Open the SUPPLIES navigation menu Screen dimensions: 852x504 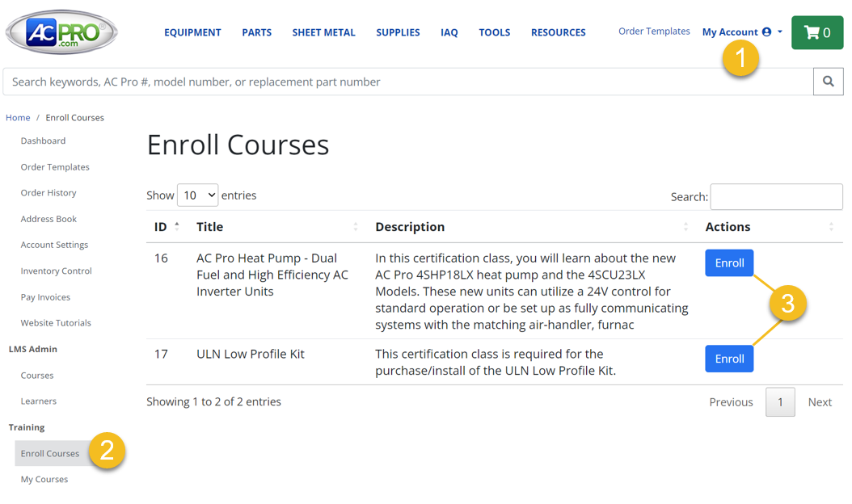pyautogui.click(x=398, y=32)
